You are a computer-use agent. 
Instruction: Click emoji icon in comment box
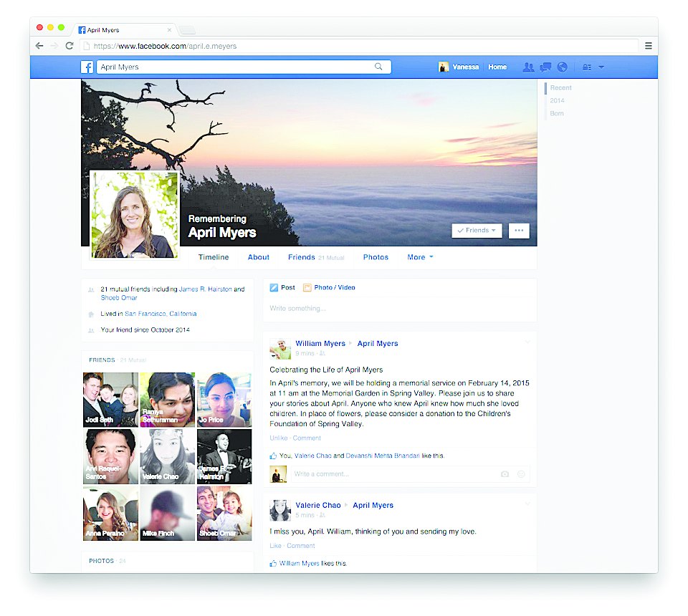[521, 474]
